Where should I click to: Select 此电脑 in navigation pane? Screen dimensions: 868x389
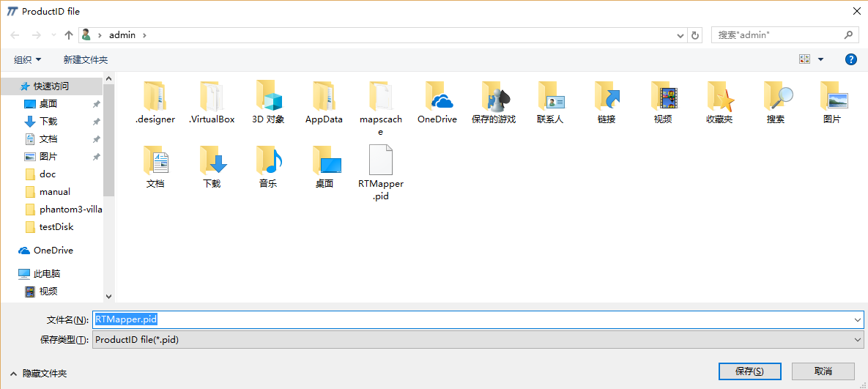pyautogui.click(x=47, y=273)
